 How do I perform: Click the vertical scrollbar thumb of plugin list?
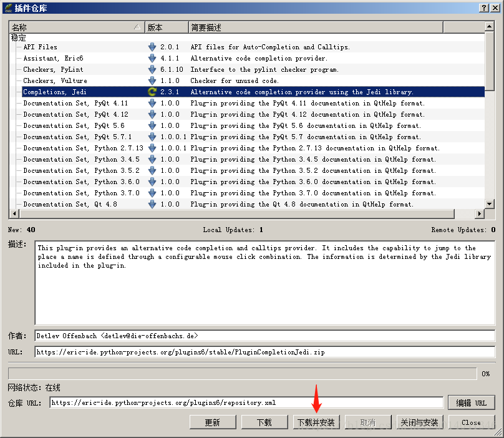(x=489, y=61)
